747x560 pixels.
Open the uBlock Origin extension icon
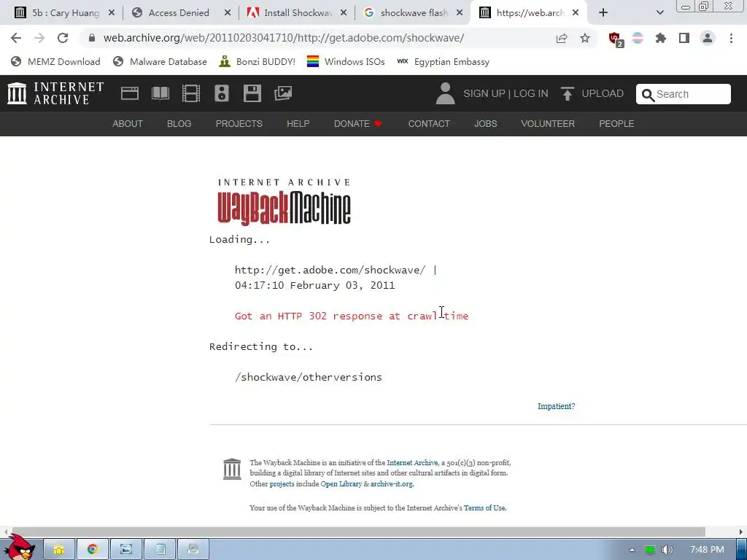tap(616, 39)
